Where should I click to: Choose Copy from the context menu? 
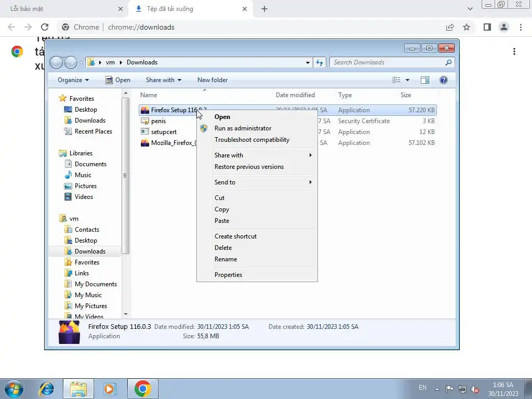pos(222,209)
